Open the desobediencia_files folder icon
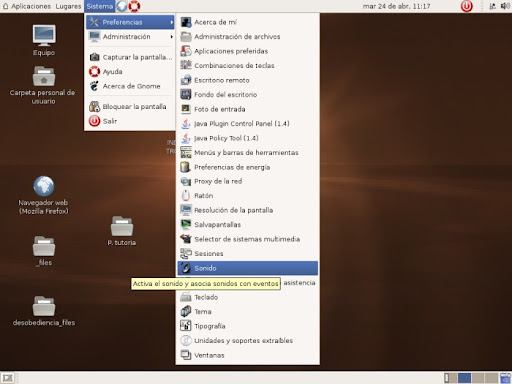This screenshot has width=512, height=384. coord(44,306)
